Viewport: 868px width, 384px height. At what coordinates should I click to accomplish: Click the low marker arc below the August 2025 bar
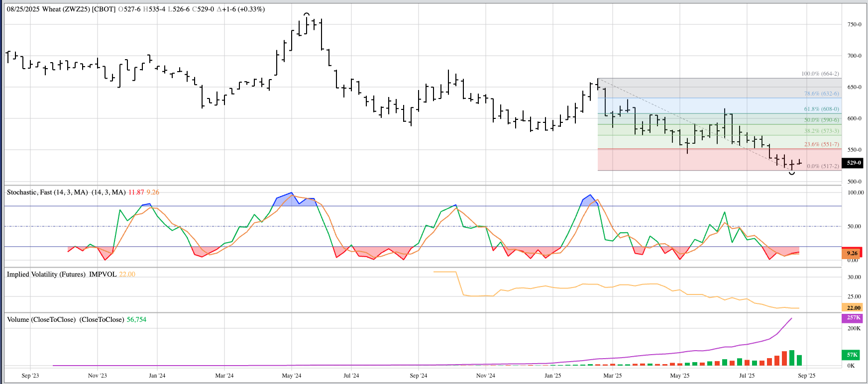(x=792, y=173)
